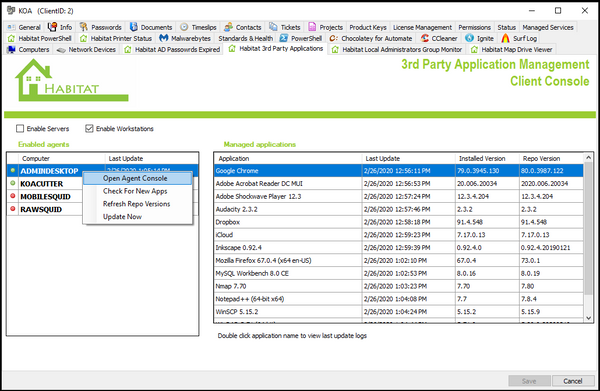Image resolution: width=600 pixels, height=391 pixels.
Task: Sort by the Application column header
Action: coord(288,158)
